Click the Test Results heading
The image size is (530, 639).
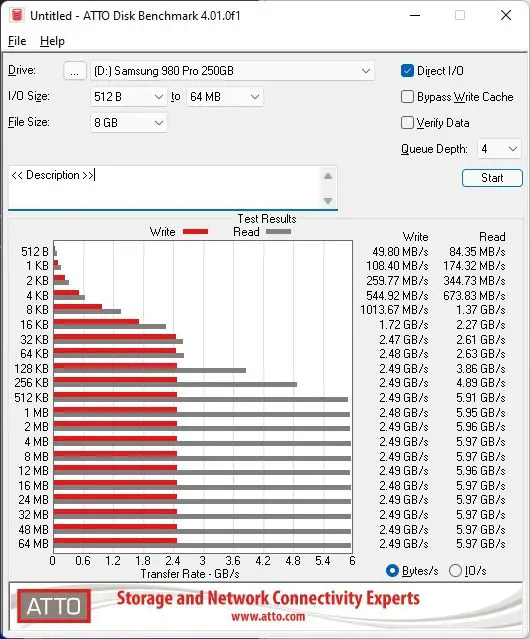(267, 219)
